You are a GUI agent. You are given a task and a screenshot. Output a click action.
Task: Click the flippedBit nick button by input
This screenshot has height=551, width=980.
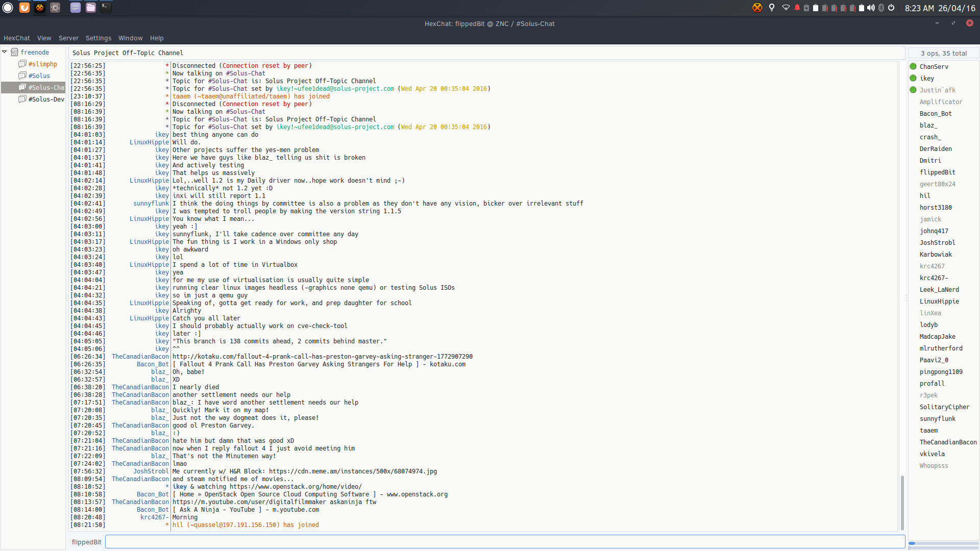click(86, 542)
